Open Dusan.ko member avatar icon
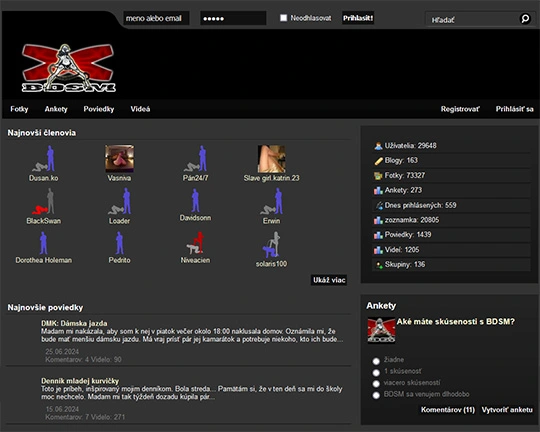The width and height of the screenshot is (540, 432). pyautogui.click(x=44, y=158)
